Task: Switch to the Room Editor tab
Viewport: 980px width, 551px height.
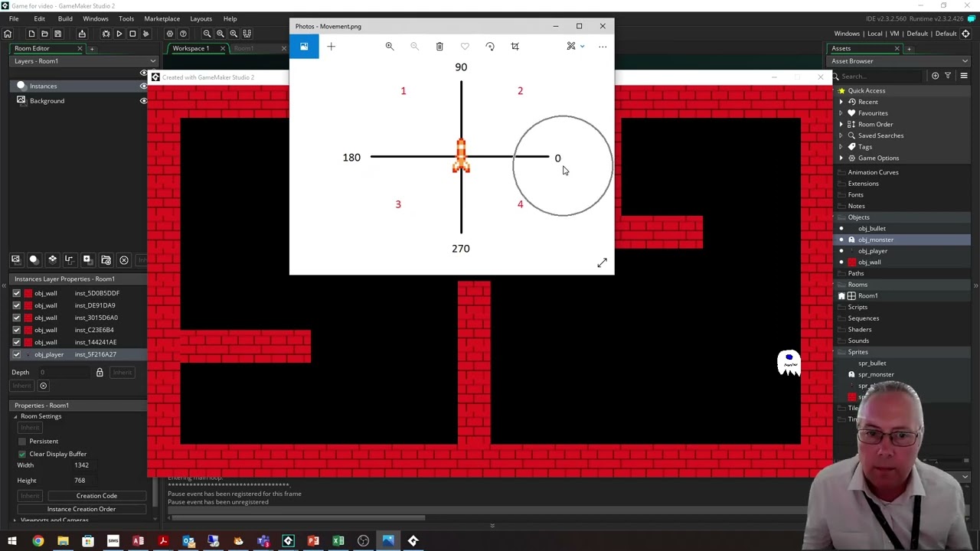Action: pos(31,48)
